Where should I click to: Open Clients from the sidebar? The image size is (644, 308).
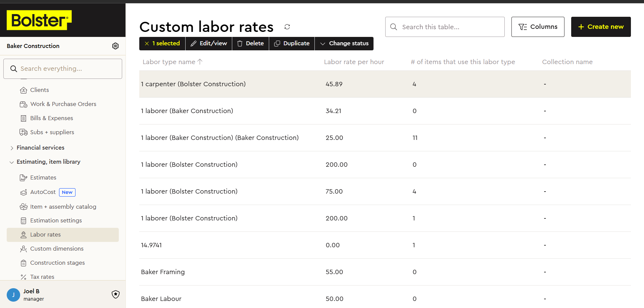(39, 90)
